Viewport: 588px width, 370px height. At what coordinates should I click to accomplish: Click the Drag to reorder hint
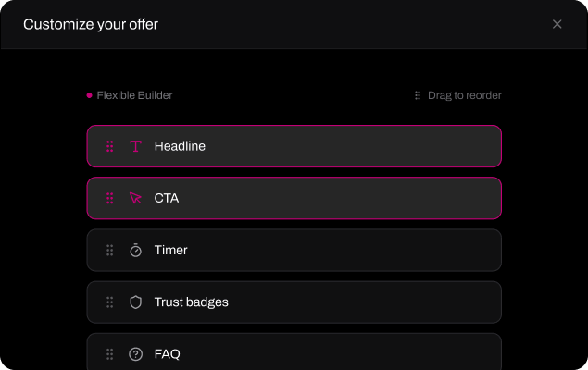point(464,95)
